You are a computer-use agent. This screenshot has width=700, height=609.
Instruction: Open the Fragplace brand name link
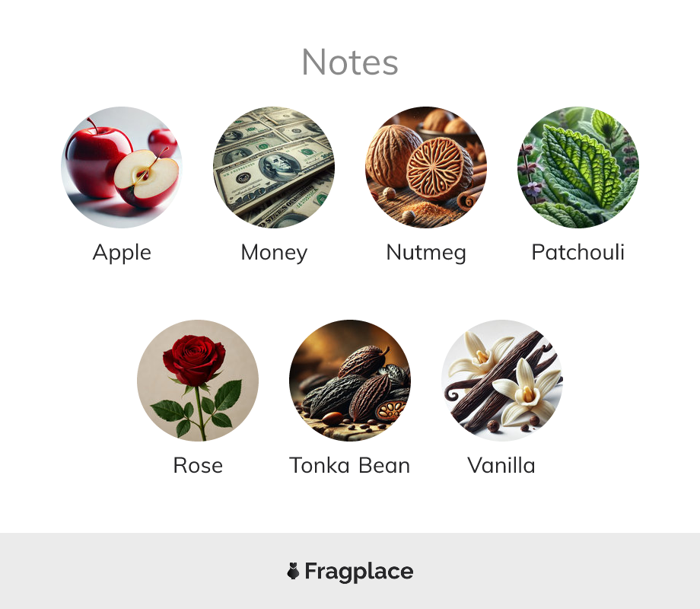click(x=359, y=572)
